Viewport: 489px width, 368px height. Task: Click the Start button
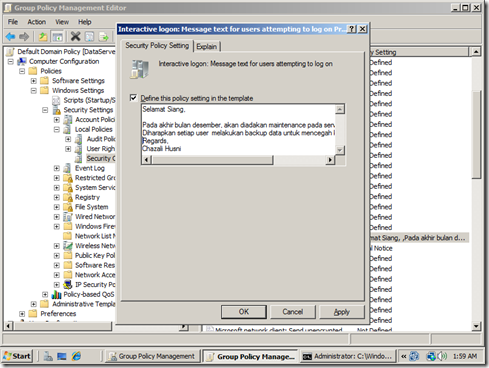click(x=17, y=356)
